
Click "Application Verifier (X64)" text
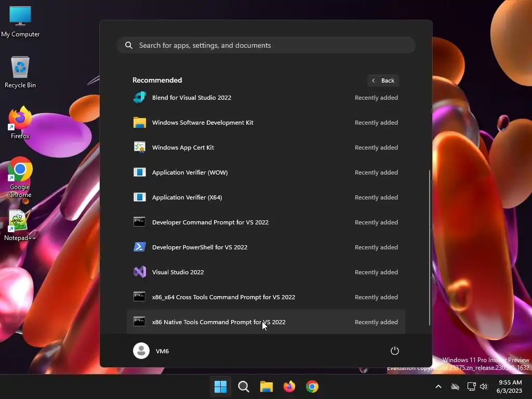187,197
